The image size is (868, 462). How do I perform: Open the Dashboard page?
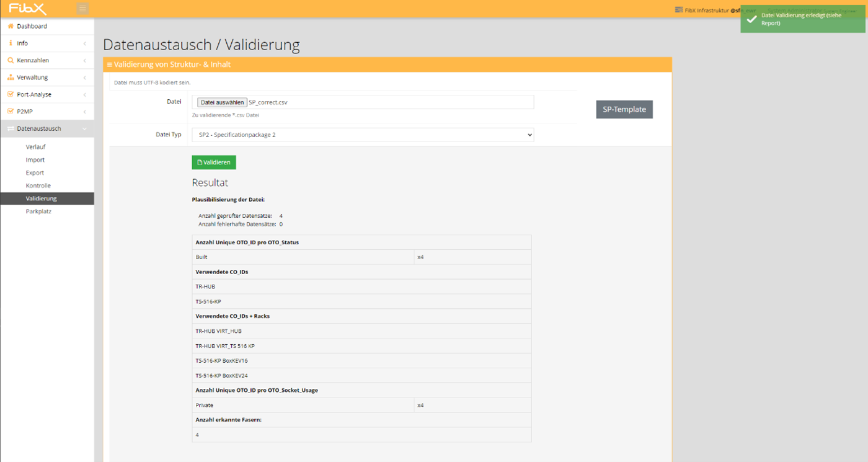(x=32, y=26)
